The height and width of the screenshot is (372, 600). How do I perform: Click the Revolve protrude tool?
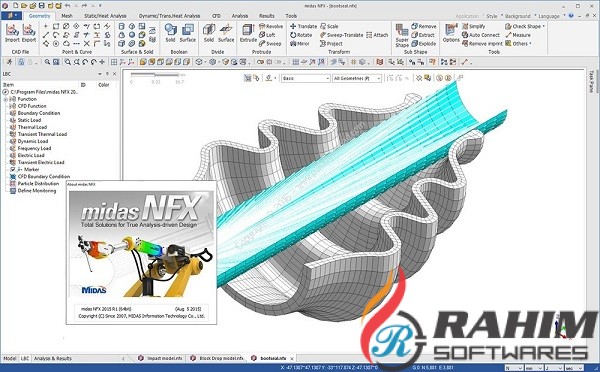pyautogui.click(x=271, y=26)
